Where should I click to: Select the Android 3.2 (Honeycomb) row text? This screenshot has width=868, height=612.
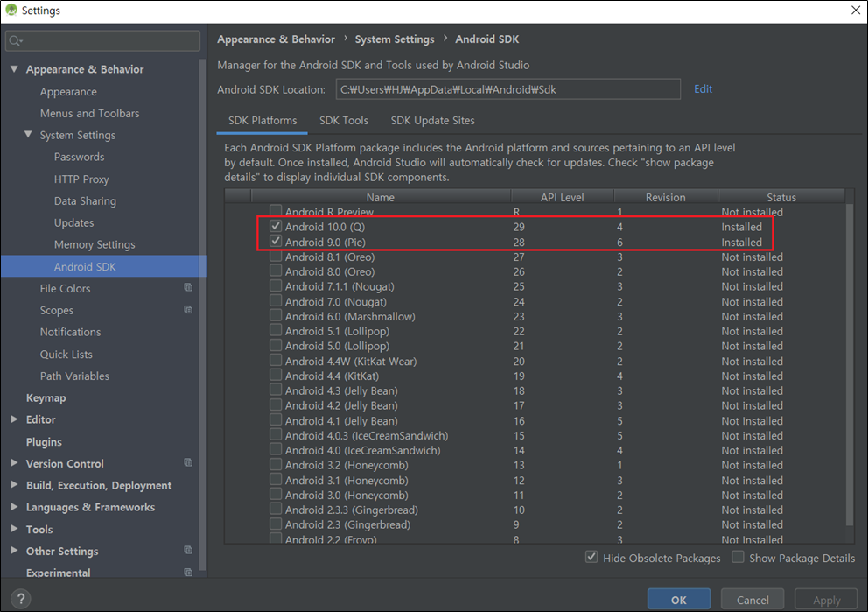[x=346, y=465]
